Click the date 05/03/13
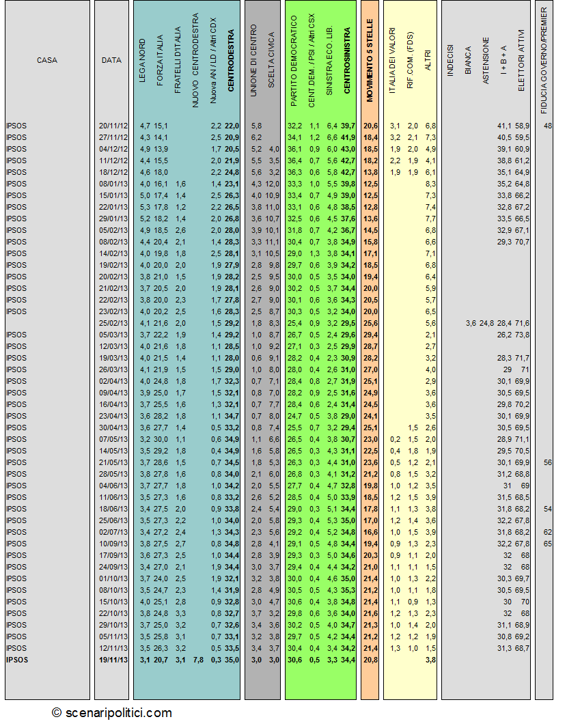The height and width of the screenshot is (728, 567). tap(113, 335)
